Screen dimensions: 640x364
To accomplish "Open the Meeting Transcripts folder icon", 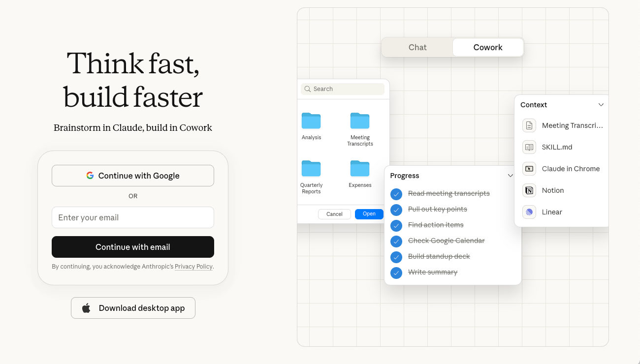I will (360, 121).
